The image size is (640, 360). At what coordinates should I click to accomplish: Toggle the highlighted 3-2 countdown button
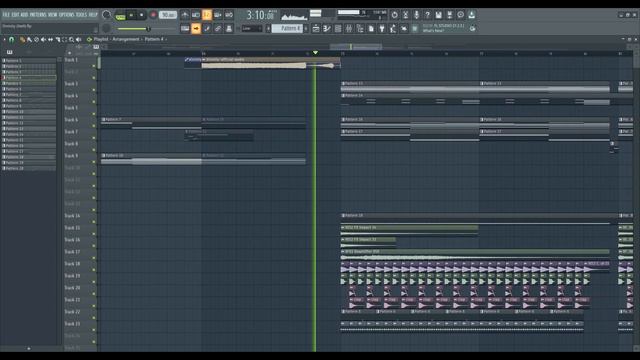pyautogui.click(x=207, y=15)
